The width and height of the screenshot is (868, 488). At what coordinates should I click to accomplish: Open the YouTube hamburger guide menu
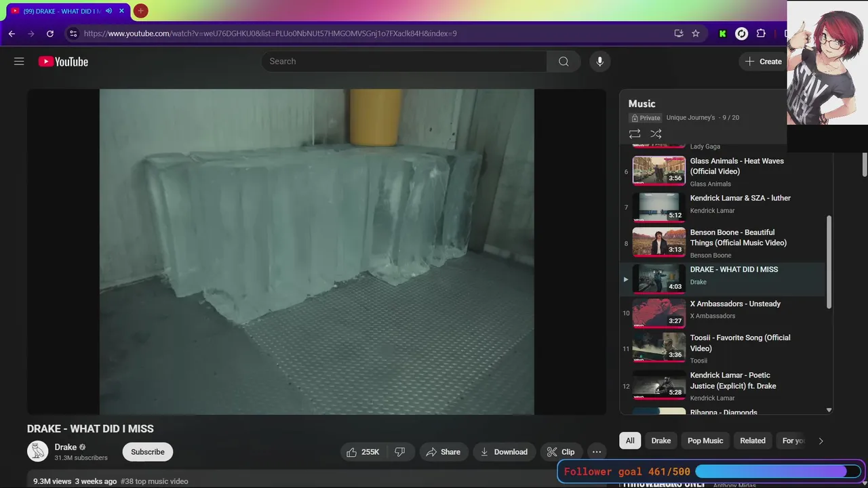(x=19, y=62)
